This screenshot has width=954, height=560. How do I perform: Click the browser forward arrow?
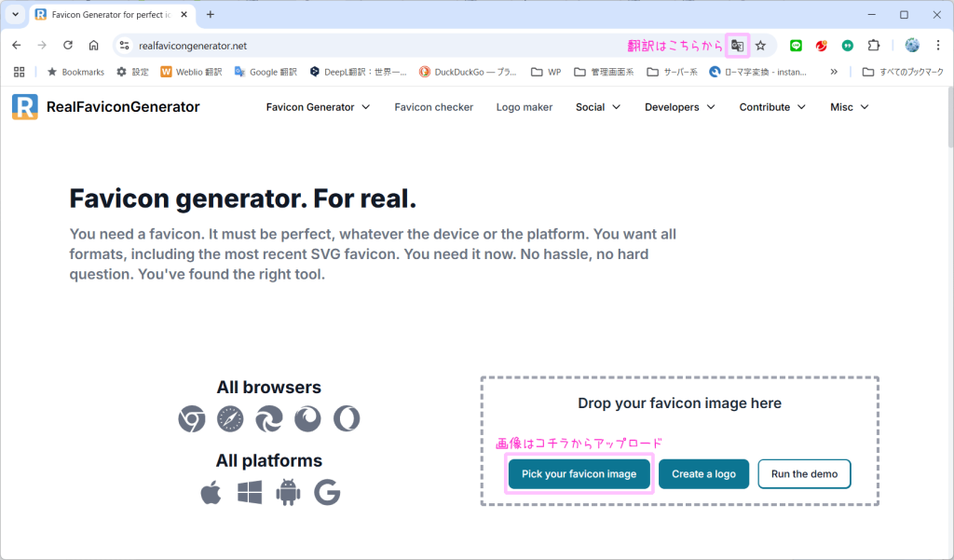tap(42, 45)
